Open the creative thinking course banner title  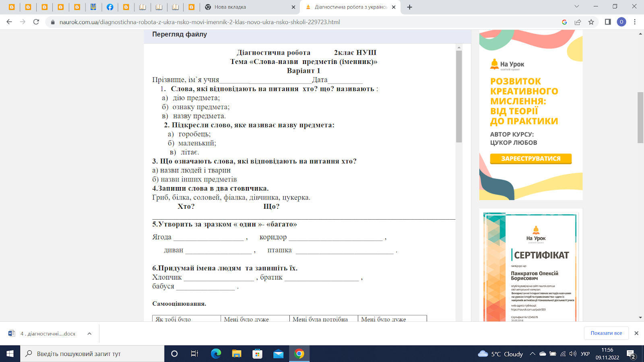tap(524, 101)
